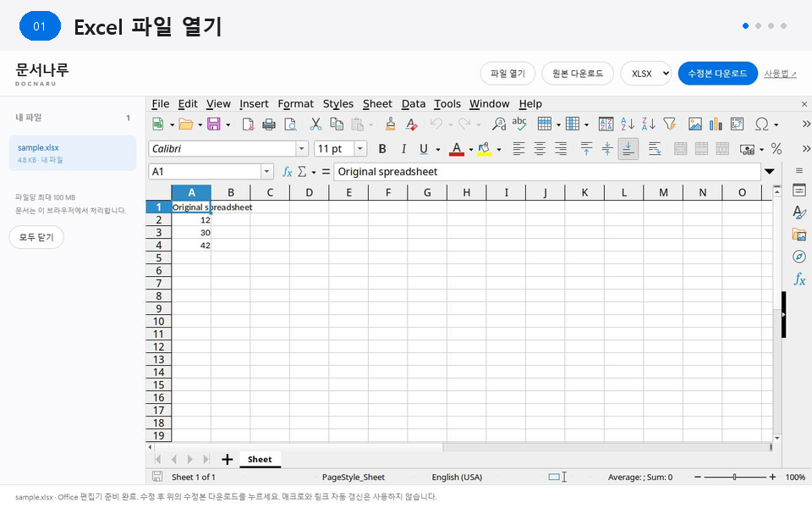Open the sidebar Styles icon
The image size is (812, 508).
tap(799, 212)
